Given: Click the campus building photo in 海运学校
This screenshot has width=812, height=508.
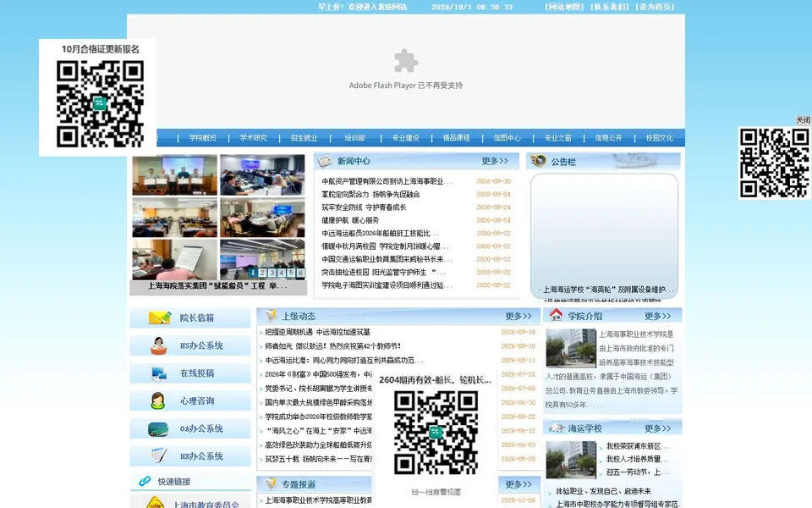Looking at the screenshot, I should pos(571,459).
